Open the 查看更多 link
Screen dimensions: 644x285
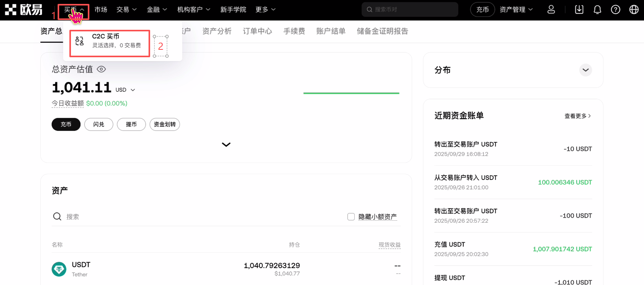tap(577, 116)
